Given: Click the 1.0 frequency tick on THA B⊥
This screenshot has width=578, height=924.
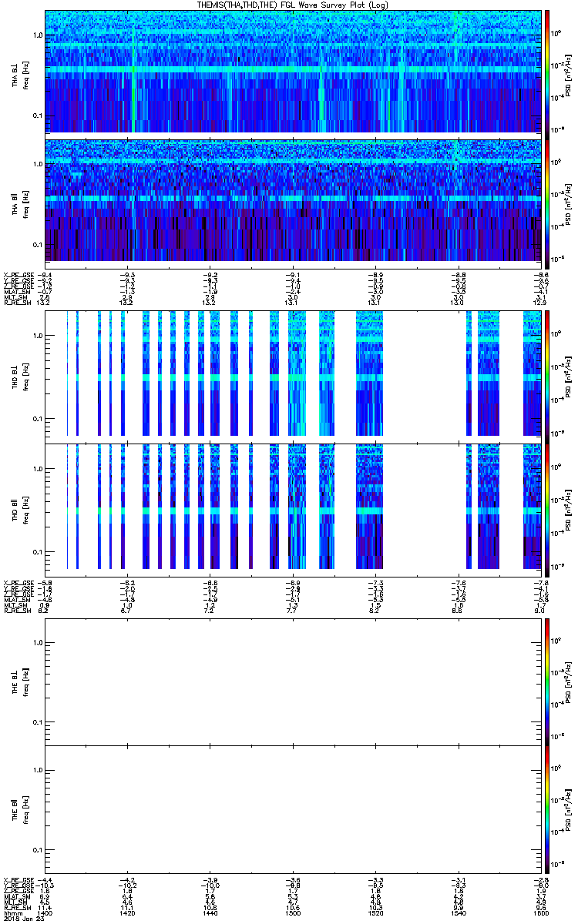Looking at the screenshot, I should click(x=37, y=35).
